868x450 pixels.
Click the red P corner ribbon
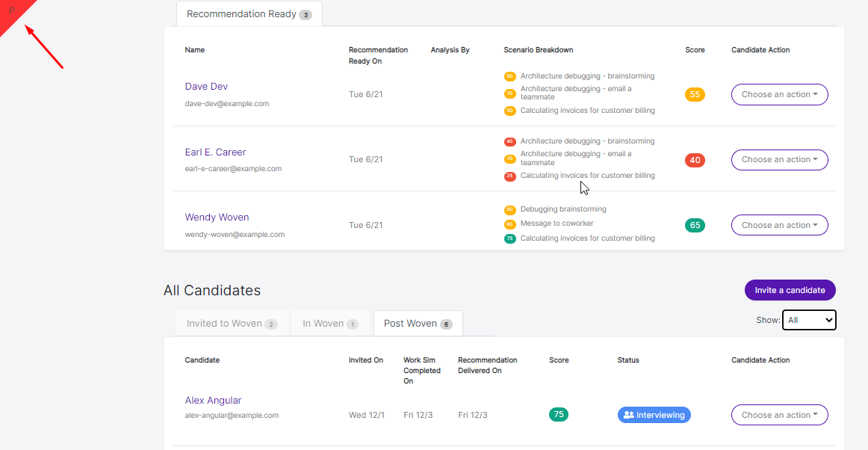tap(12, 12)
